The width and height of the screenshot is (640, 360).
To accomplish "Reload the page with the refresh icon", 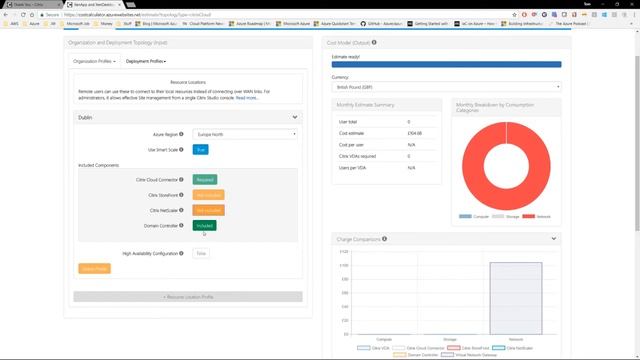I will pos(23,15).
